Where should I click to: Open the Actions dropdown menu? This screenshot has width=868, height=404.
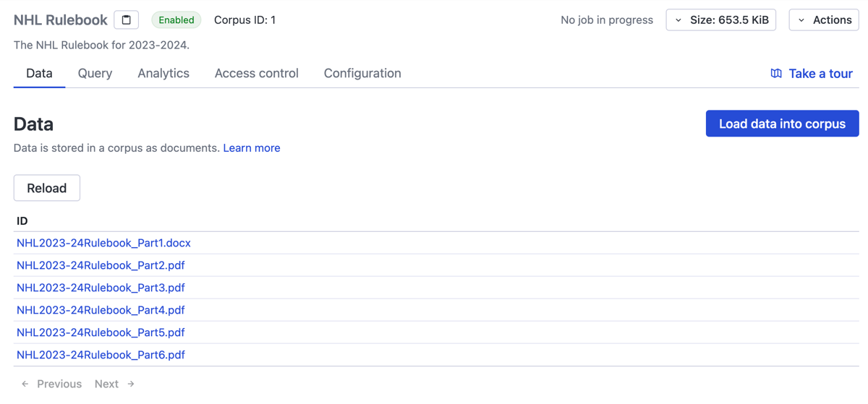coord(824,20)
